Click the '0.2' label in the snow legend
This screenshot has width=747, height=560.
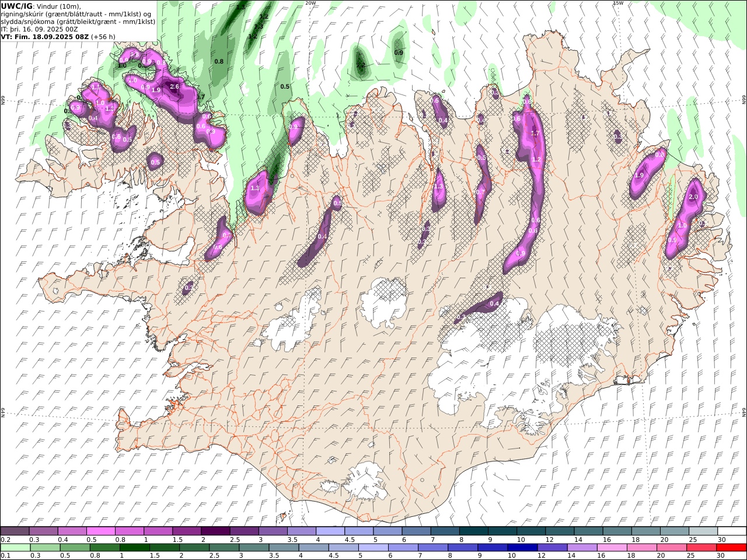click(x=5, y=540)
